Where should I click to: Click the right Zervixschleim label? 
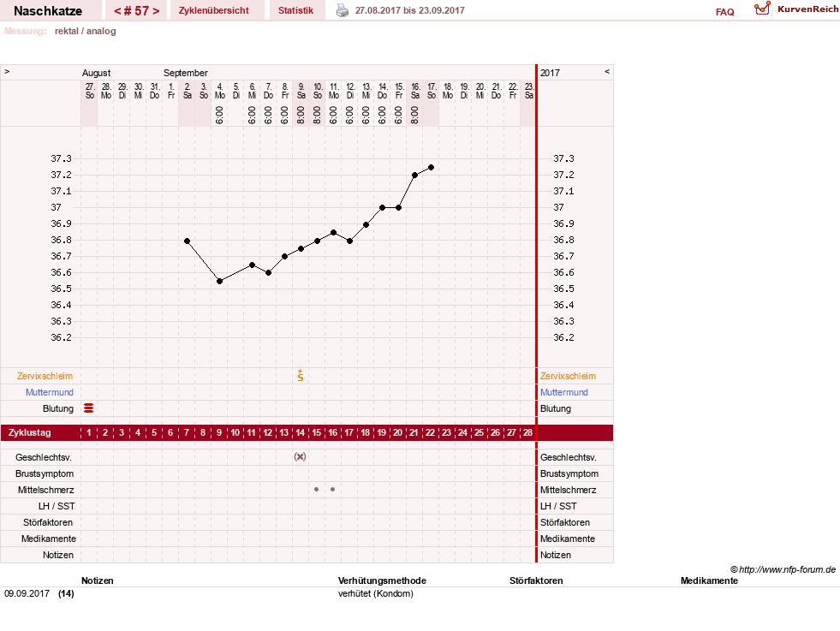pyautogui.click(x=568, y=376)
